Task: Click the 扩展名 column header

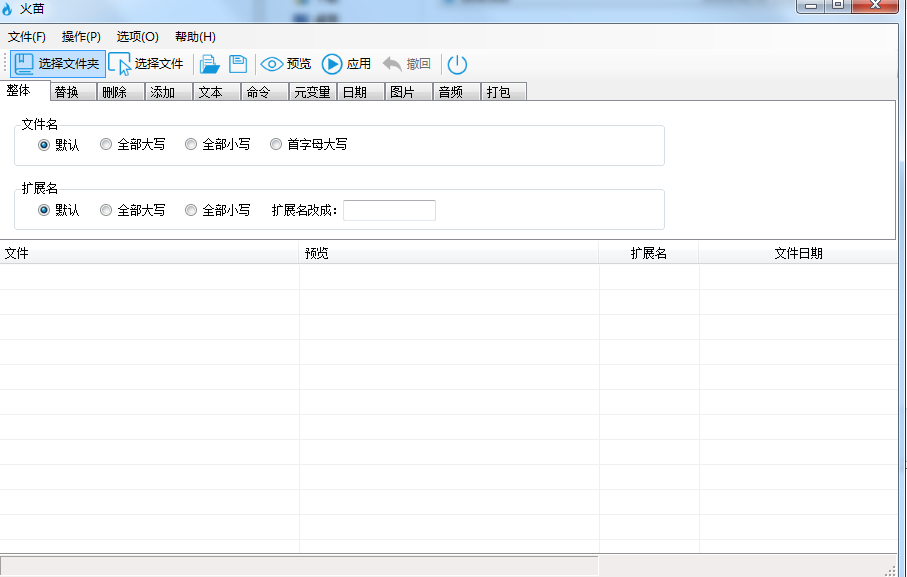Action: [649, 253]
